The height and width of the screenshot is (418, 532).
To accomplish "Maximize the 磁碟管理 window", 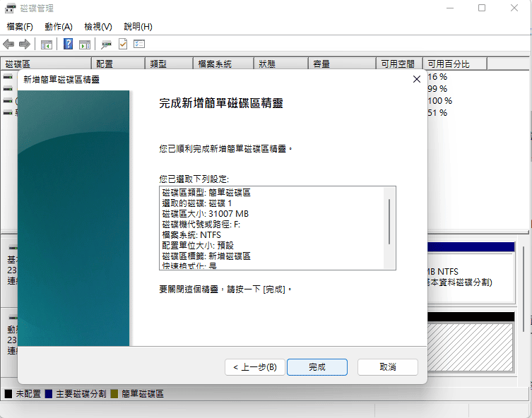I will (482, 8).
